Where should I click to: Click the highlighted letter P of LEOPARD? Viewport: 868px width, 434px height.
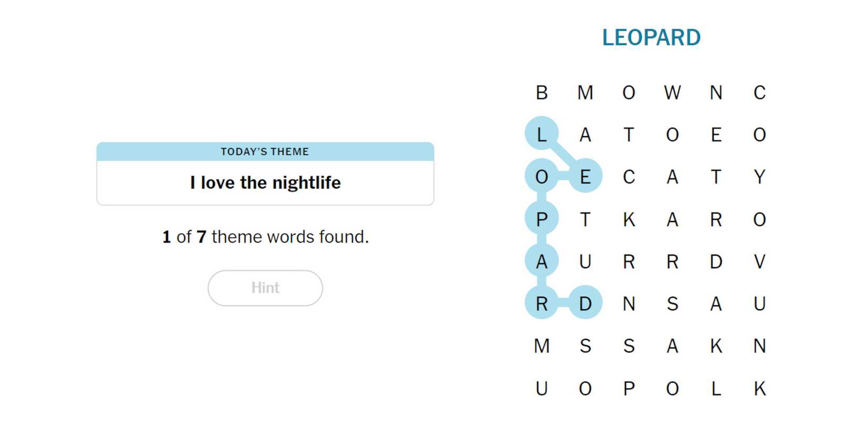[541, 219]
